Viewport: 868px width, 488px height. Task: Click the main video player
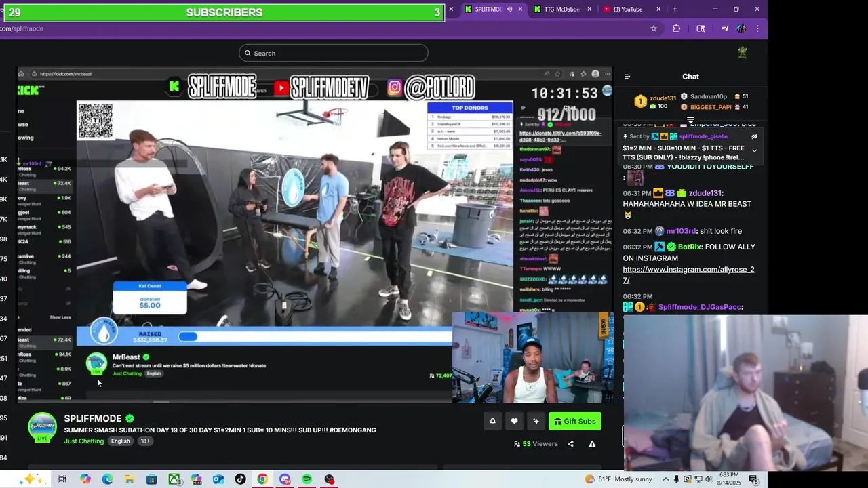(x=315, y=235)
